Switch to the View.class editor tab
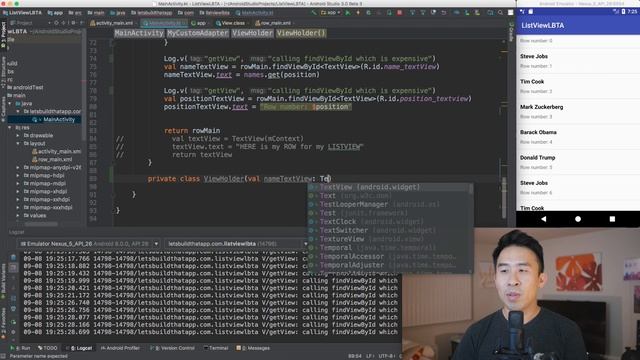The image size is (640, 360). tap(231, 23)
